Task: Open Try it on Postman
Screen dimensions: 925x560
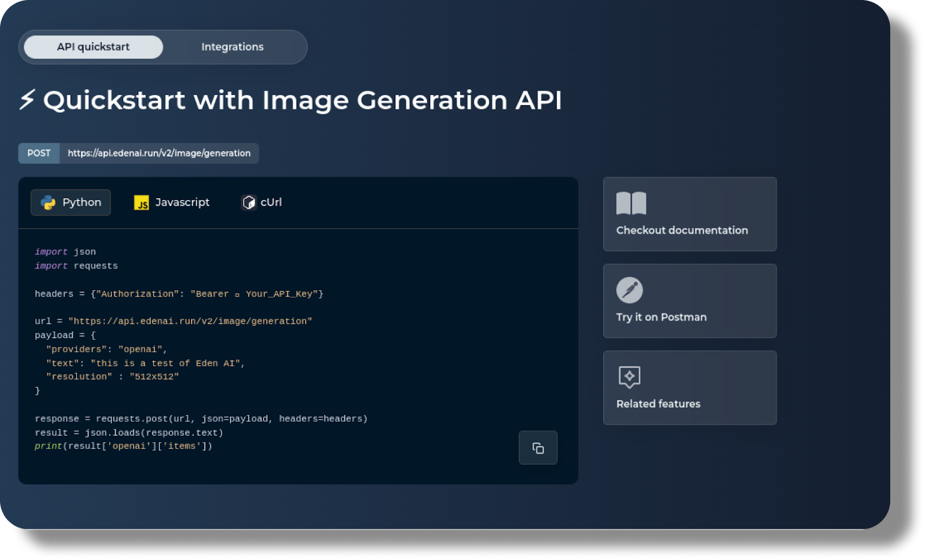Action: (x=689, y=301)
